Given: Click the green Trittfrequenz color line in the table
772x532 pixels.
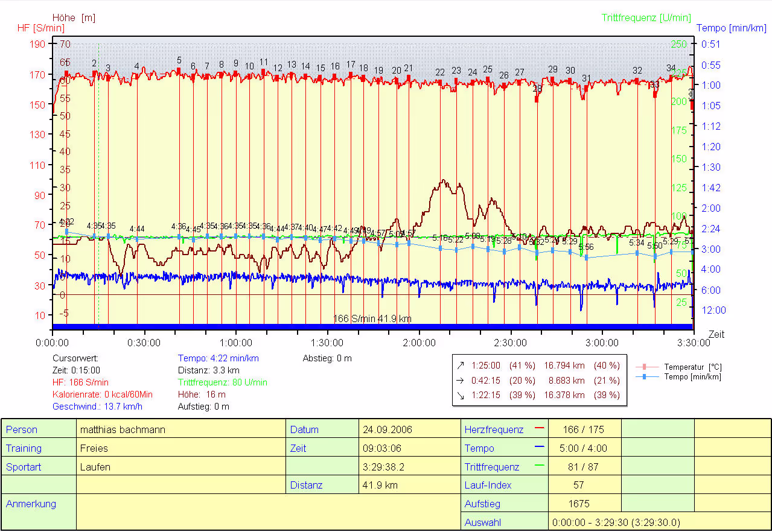Looking at the screenshot, I should click(x=539, y=466).
